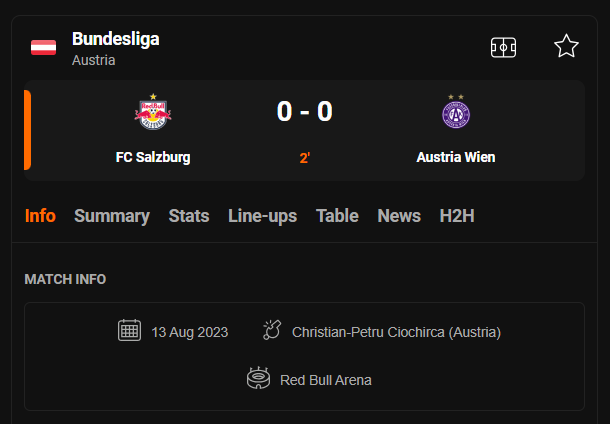Screen dimensions: 610x424
Task: Open the Table tab
Action: point(337,216)
